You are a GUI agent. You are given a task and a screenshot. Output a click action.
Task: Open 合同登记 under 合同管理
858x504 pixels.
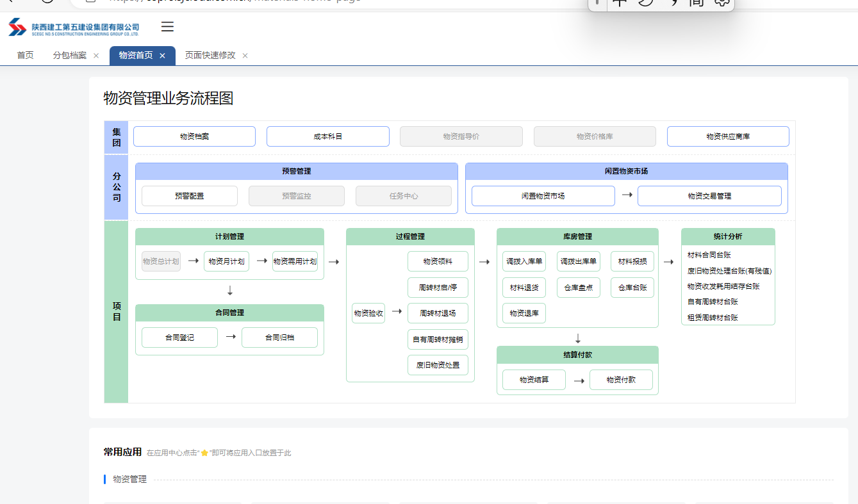pos(179,337)
